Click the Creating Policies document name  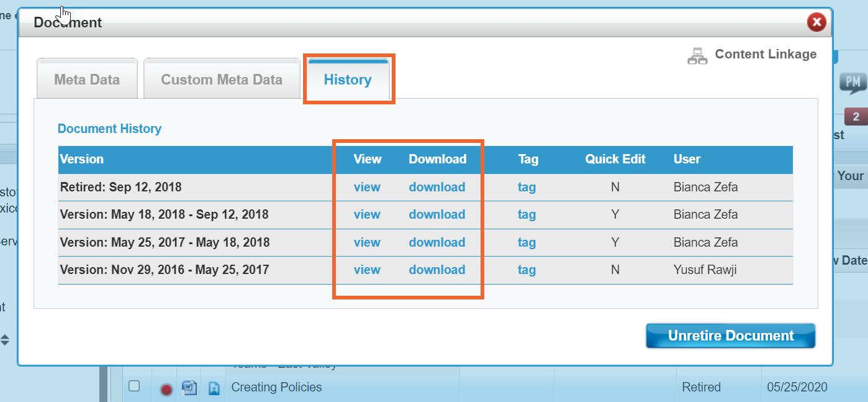pyautogui.click(x=276, y=387)
